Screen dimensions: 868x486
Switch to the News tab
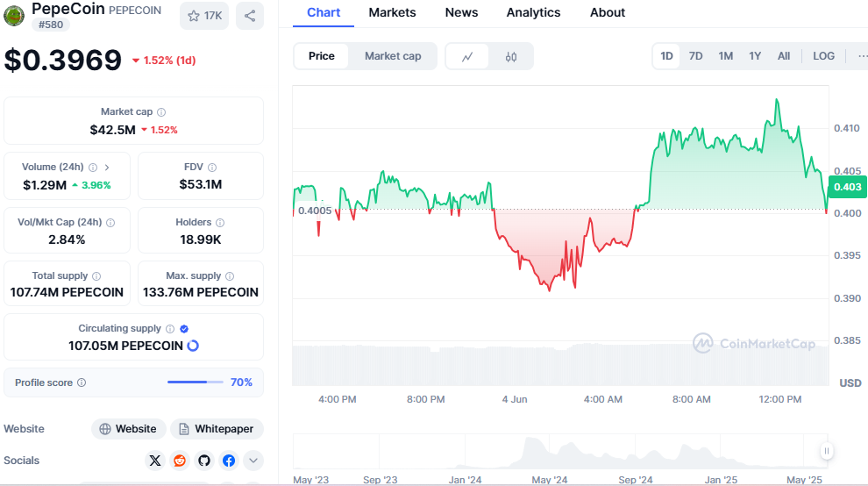tap(461, 13)
